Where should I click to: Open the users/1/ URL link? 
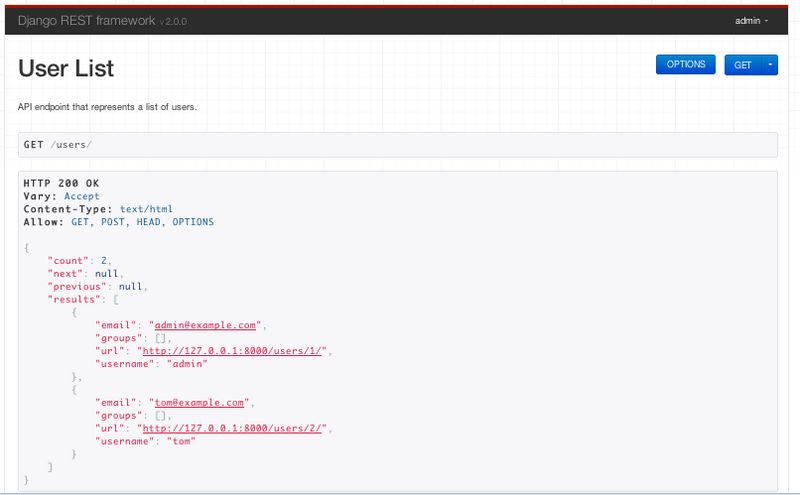pyautogui.click(x=232, y=351)
